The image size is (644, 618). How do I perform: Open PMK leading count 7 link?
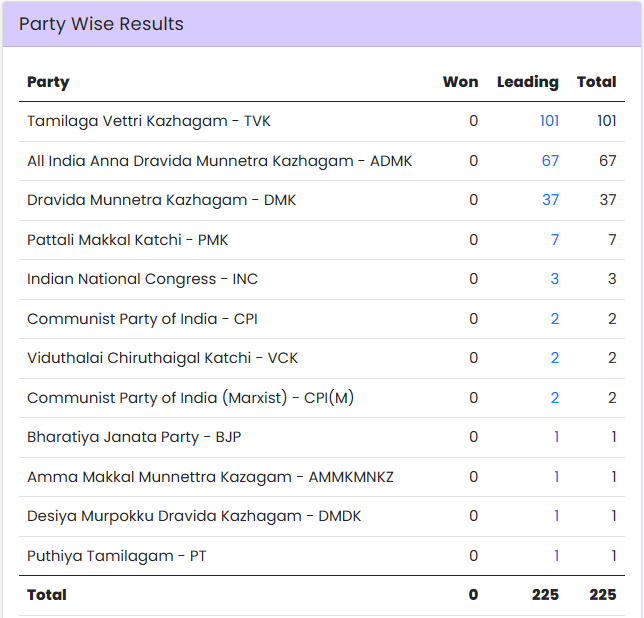[554, 239]
